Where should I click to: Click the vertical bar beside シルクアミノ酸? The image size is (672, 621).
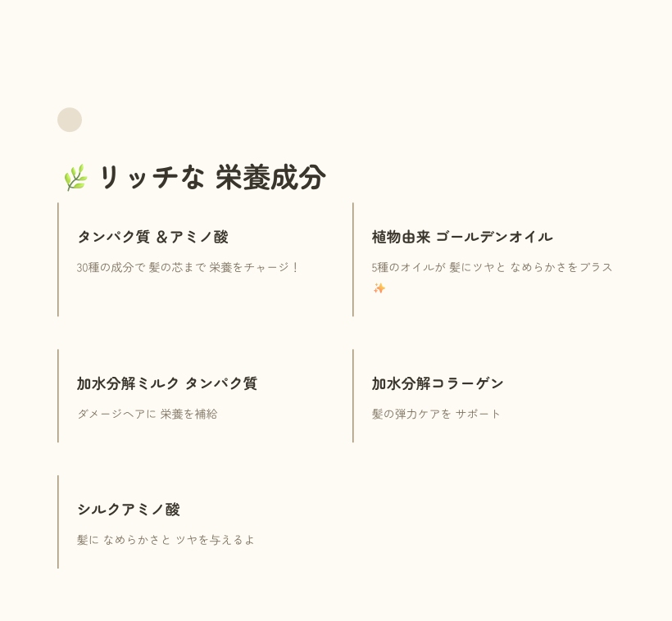click(x=58, y=522)
